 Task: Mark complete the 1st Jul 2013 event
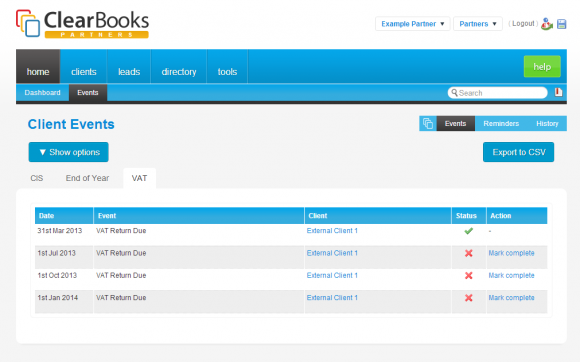511,253
